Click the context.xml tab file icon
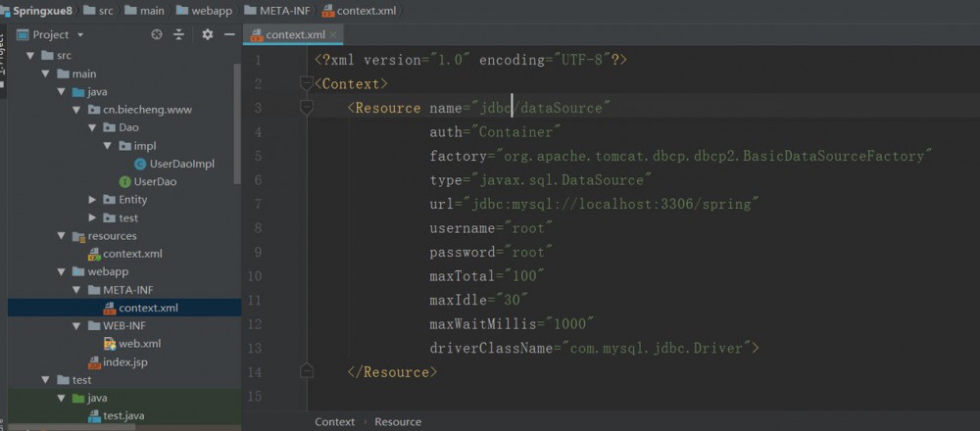The height and width of the screenshot is (431, 980). [x=256, y=35]
